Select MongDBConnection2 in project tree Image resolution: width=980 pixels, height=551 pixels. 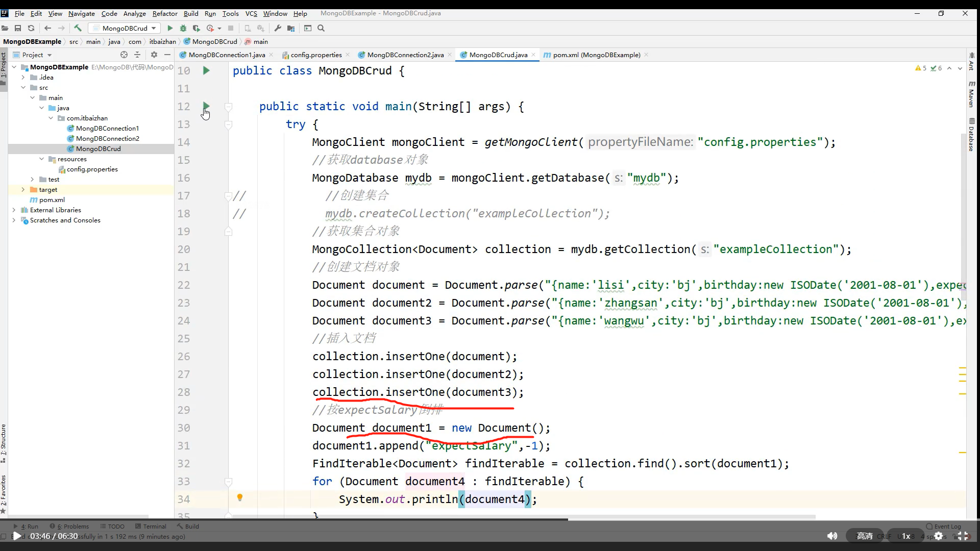pyautogui.click(x=107, y=139)
